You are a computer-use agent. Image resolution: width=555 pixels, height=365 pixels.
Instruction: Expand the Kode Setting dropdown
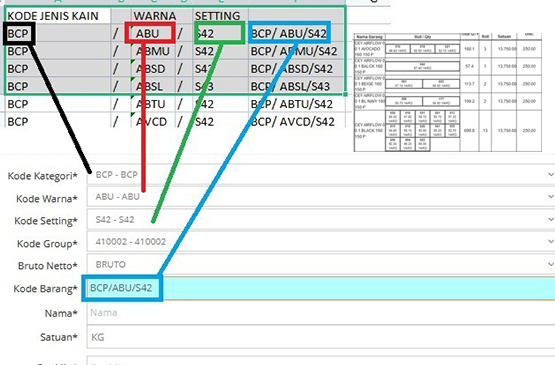pos(321,219)
